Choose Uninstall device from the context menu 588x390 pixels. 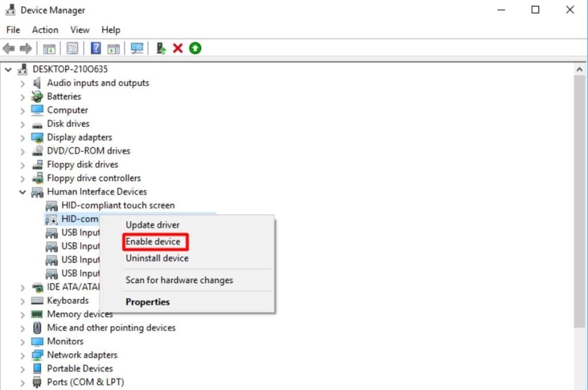[157, 258]
